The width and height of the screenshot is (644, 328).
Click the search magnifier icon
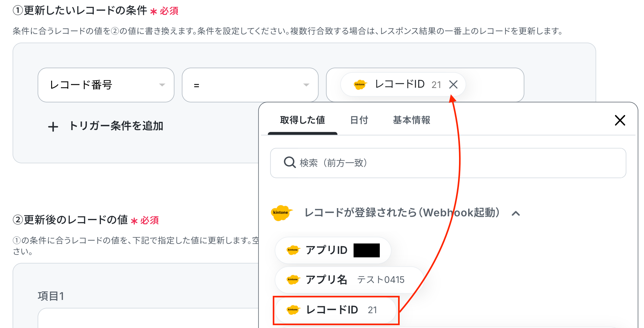289,163
